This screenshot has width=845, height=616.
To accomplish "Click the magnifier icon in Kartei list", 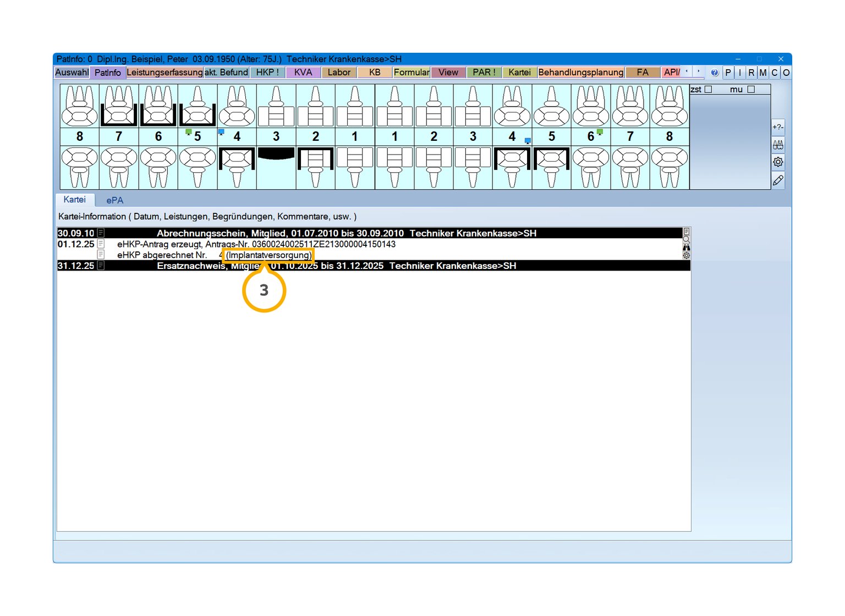I will point(686,240).
